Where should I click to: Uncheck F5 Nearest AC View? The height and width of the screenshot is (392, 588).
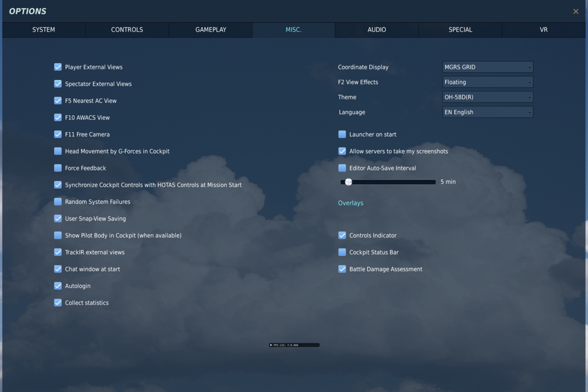click(58, 100)
